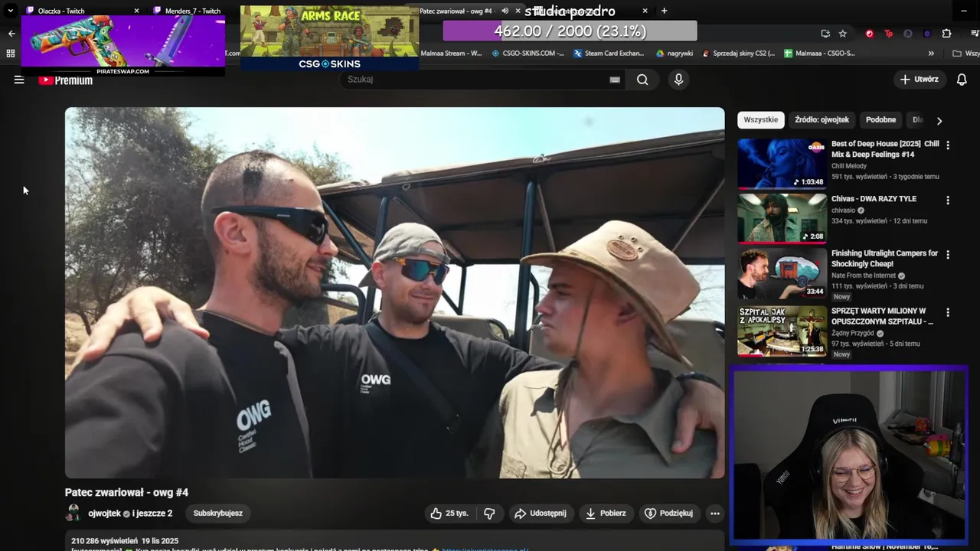Open the ojwojtek channel name link
Screen dimensions: 980x551
(105, 514)
